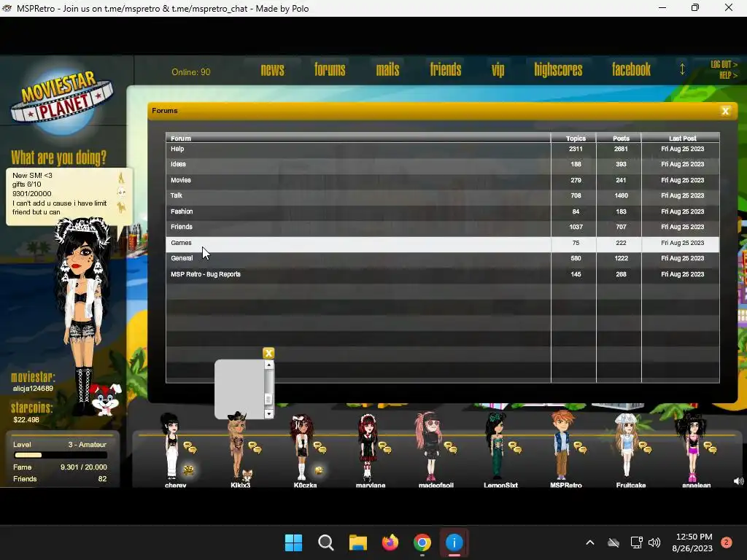The image size is (747, 560).
Task: Open chat icon next to cherey
Action: pyautogui.click(x=190, y=448)
